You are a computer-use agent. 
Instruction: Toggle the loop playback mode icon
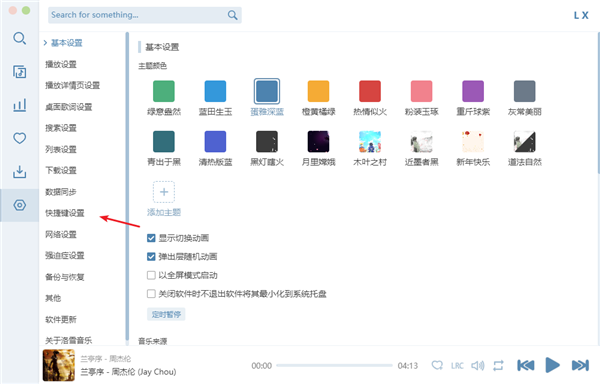tap(498, 366)
